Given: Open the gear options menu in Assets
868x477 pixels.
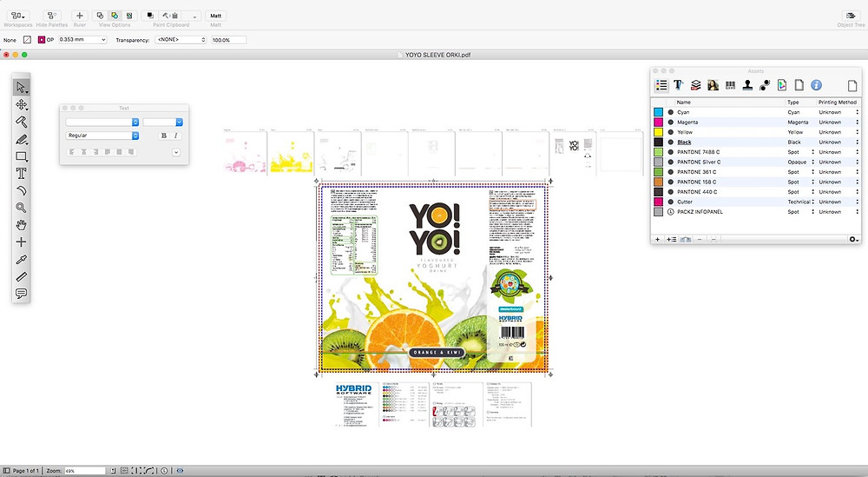Looking at the screenshot, I should point(853,239).
